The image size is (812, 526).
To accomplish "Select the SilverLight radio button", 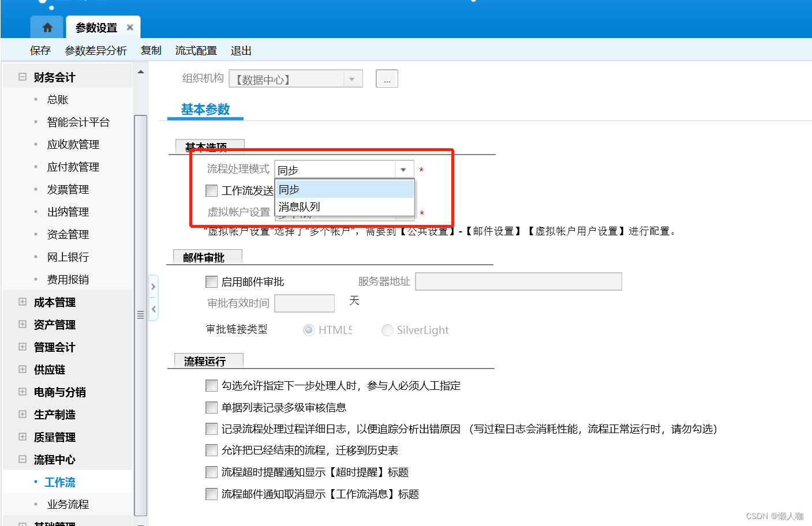I will pyautogui.click(x=387, y=330).
